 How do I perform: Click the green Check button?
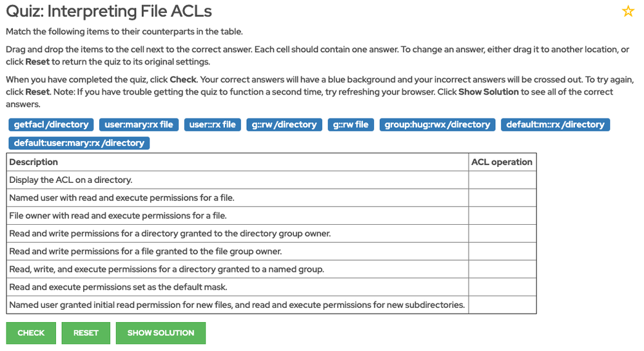(x=31, y=333)
